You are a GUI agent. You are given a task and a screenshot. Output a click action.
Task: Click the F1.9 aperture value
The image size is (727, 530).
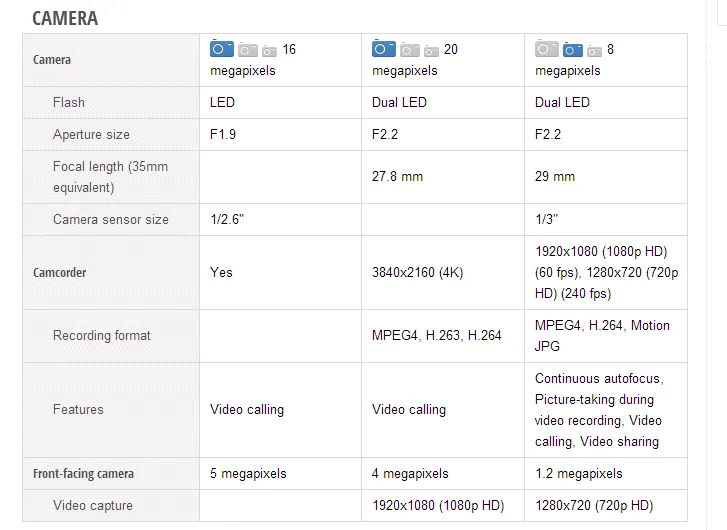(223, 134)
